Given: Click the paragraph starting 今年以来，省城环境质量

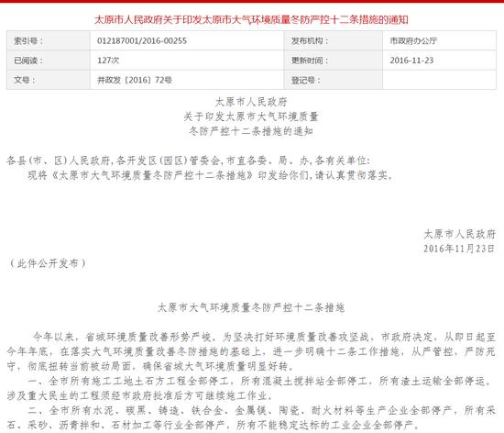Looking at the screenshot, I should click(x=264, y=337).
